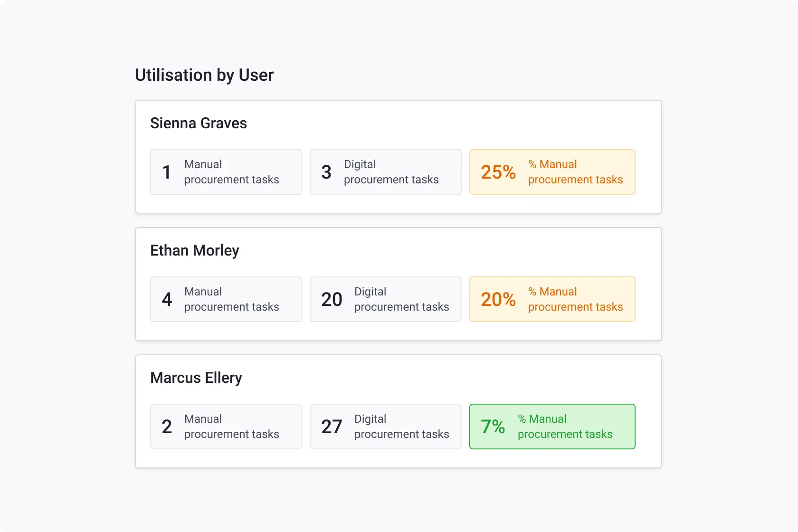The height and width of the screenshot is (532, 798).
Task: Select Ethan Morley's manual procurement tasks tile
Action: (x=226, y=299)
